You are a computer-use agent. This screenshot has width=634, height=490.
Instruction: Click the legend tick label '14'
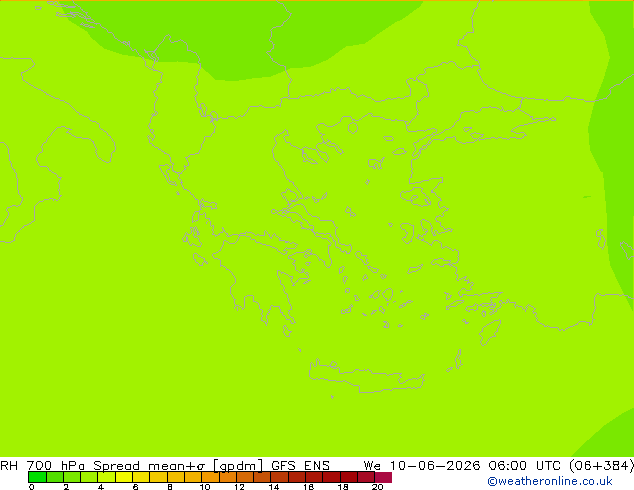coord(274,487)
